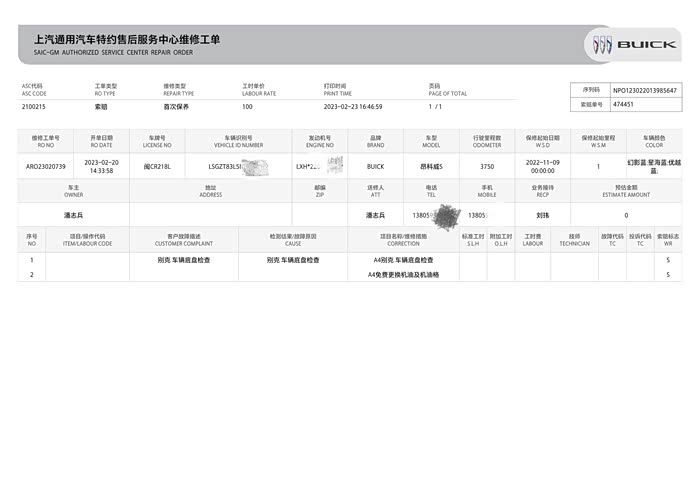Select license plate 闽CR218L

pos(157,166)
